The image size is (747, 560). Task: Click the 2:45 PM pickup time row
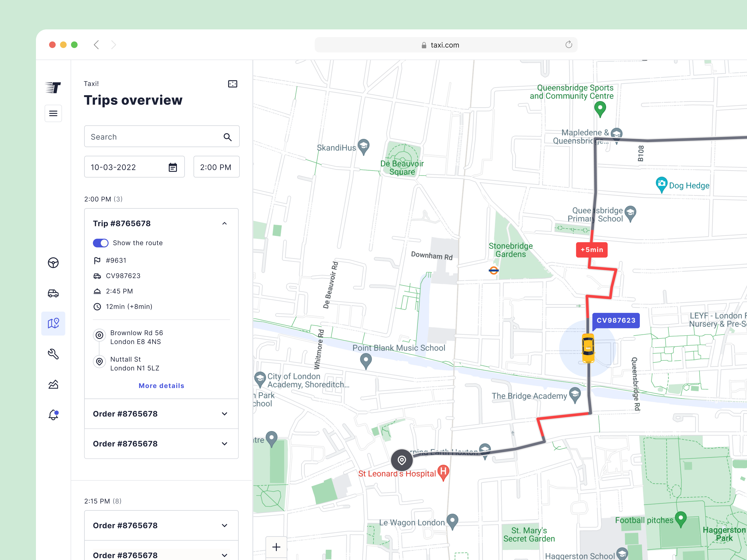click(x=113, y=291)
